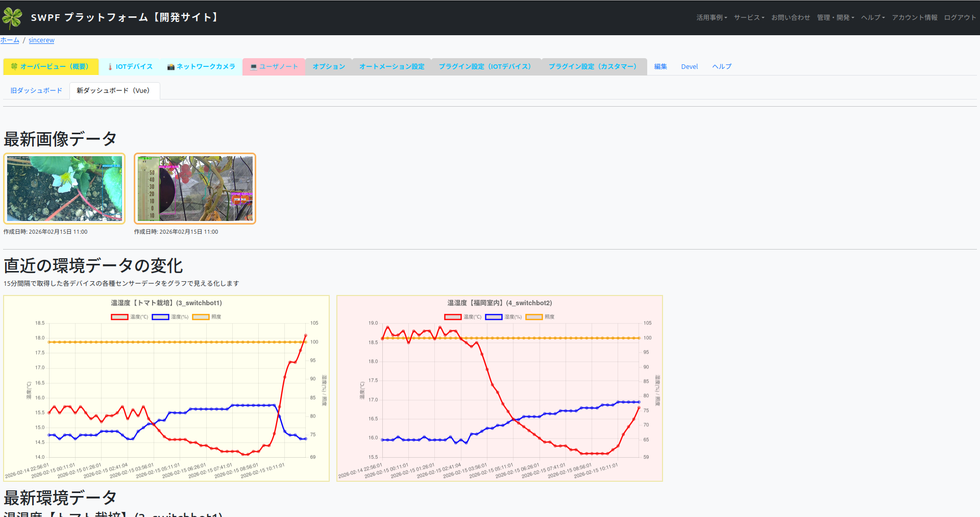Image resolution: width=980 pixels, height=517 pixels.
Task: Click the SWPF clover logo icon
Action: click(12, 18)
